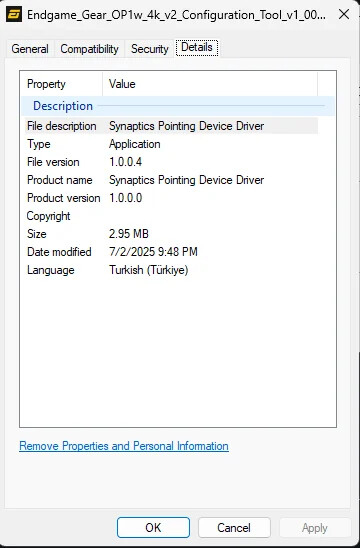Select the Security tab
Image resolution: width=360 pixels, height=548 pixels.
click(x=150, y=49)
